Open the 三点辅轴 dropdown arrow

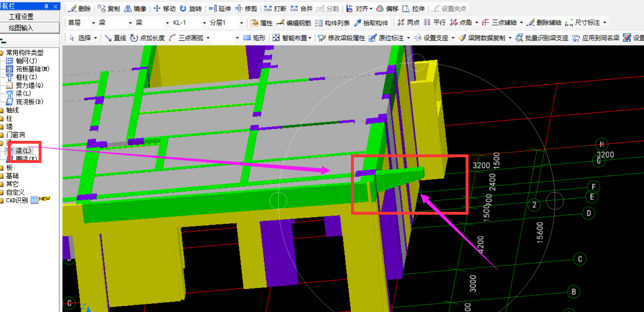(x=522, y=23)
